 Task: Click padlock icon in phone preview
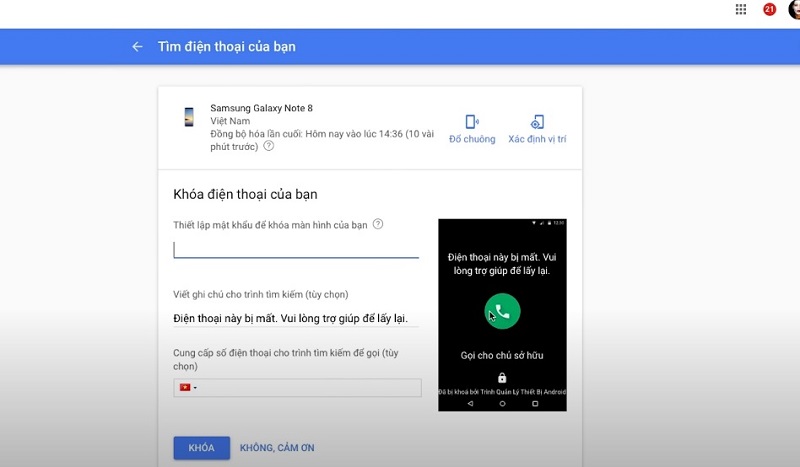click(502, 378)
